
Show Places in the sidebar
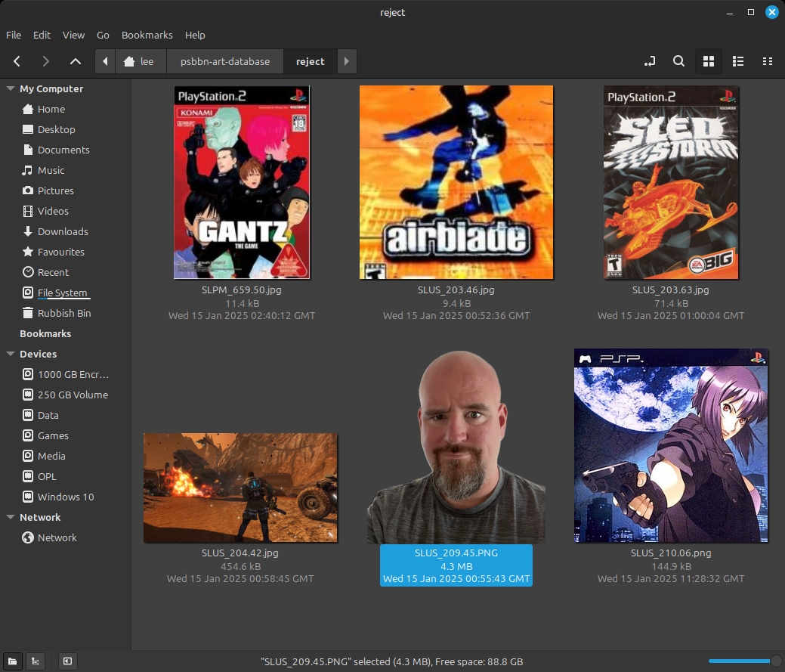13,661
